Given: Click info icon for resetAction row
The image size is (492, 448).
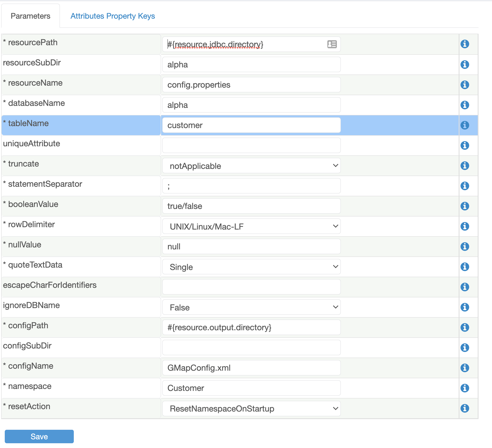Looking at the screenshot, I should point(464,408).
